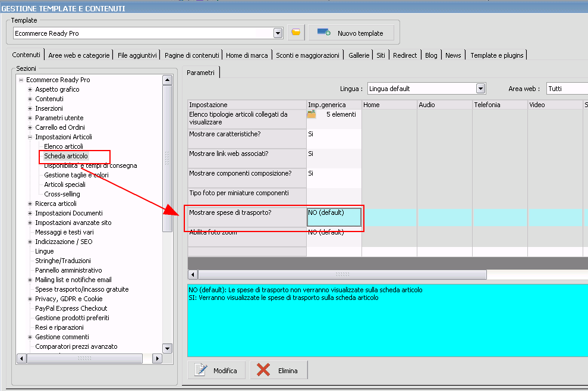
Task: Click tree scrollbar down arrow
Action: point(167,348)
